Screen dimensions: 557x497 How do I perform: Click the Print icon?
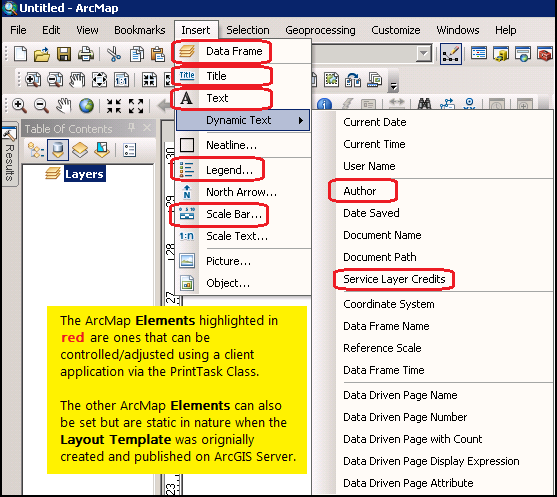[x=86, y=55]
